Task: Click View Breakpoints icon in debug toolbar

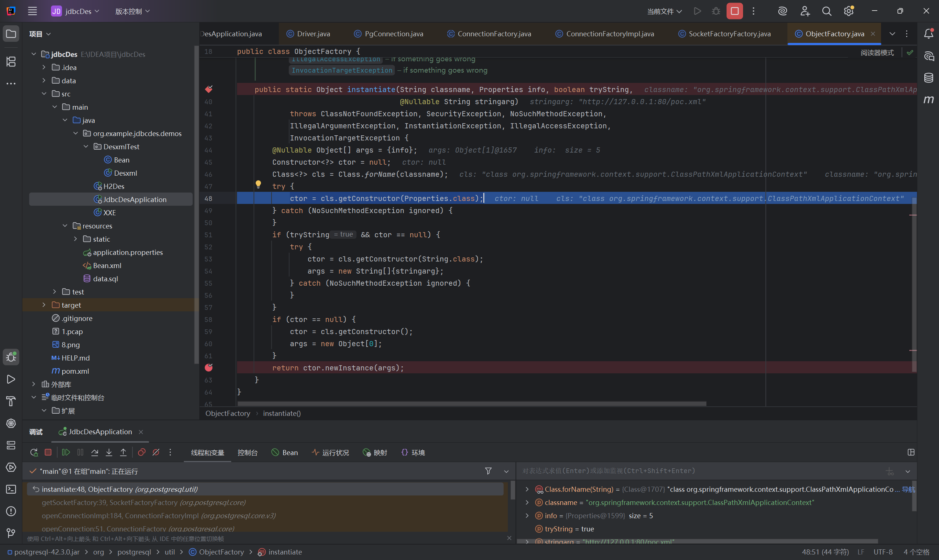Action: coord(142,452)
